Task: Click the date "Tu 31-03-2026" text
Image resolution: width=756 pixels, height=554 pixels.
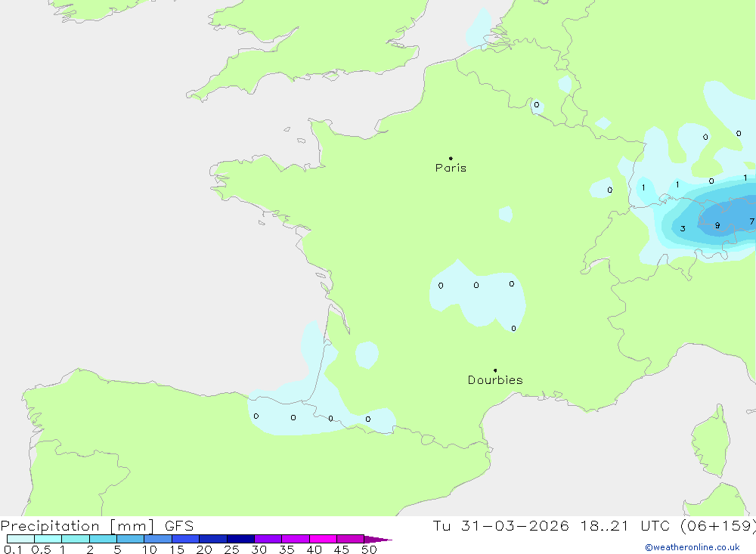Action: (502, 526)
